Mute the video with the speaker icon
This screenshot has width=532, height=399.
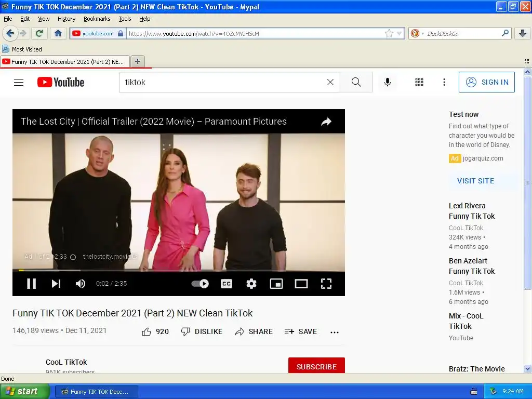point(81,284)
